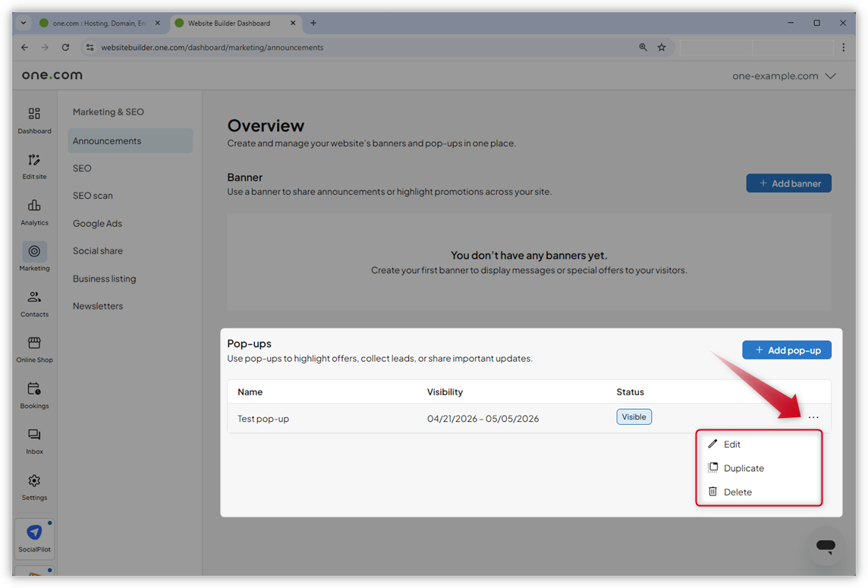Toggle the Visible status of Test pop-up
The width and height of the screenshot is (868, 588).
[x=634, y=417]
